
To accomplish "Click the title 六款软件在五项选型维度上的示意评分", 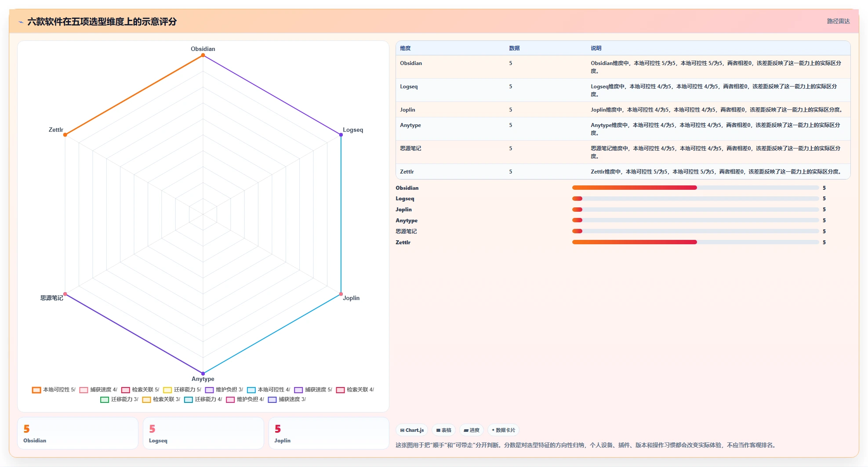I will coord(102,22).
